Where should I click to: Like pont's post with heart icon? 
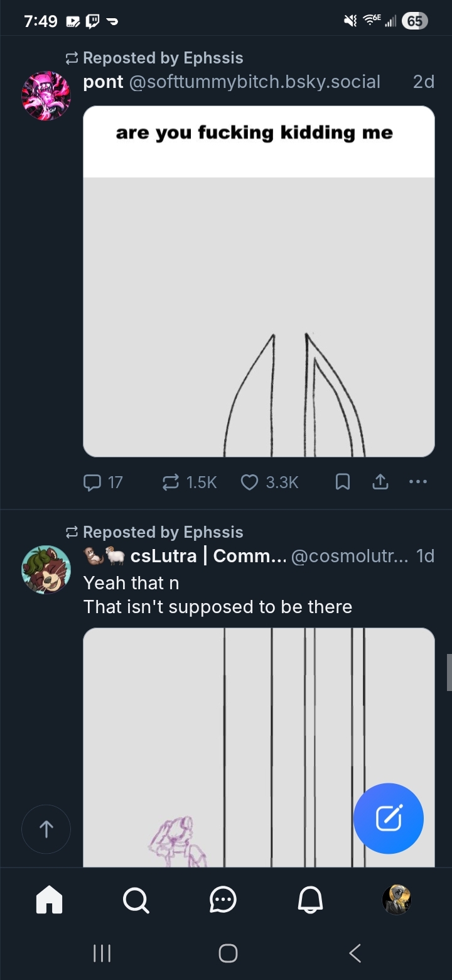click(x=250, y=482)
